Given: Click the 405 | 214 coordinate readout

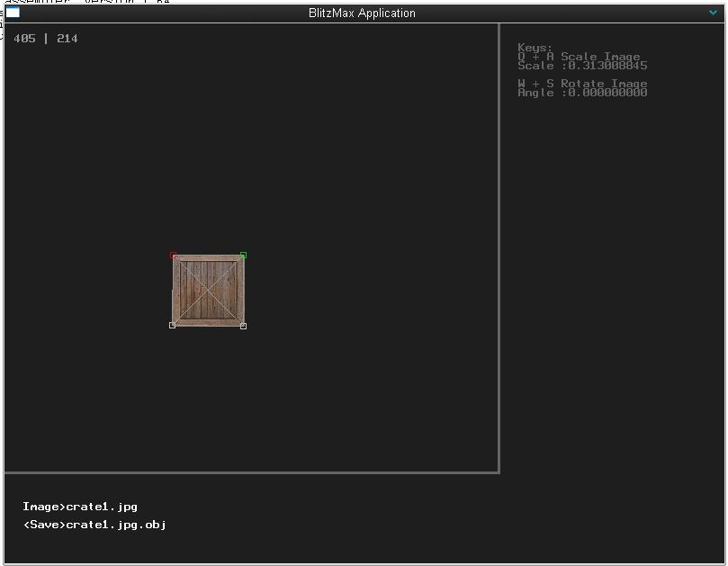Looking at the screenshot, I should tap(46, 39).
